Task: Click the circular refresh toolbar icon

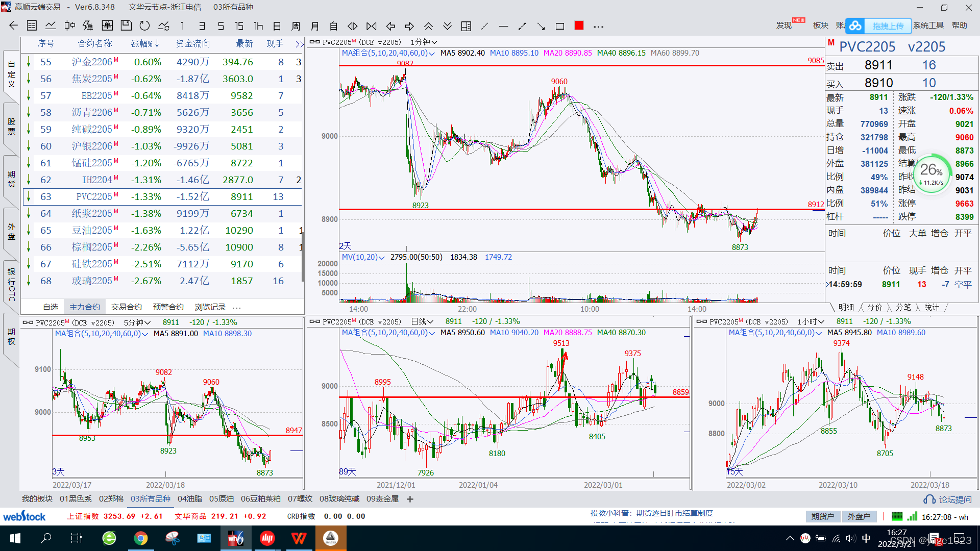Action: click(145, 26)
